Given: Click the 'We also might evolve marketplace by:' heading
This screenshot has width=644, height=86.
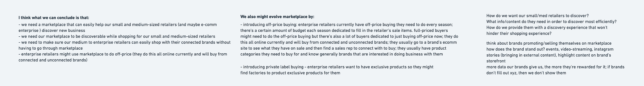Looking at the screenshot, I should [x=277, y=17].
